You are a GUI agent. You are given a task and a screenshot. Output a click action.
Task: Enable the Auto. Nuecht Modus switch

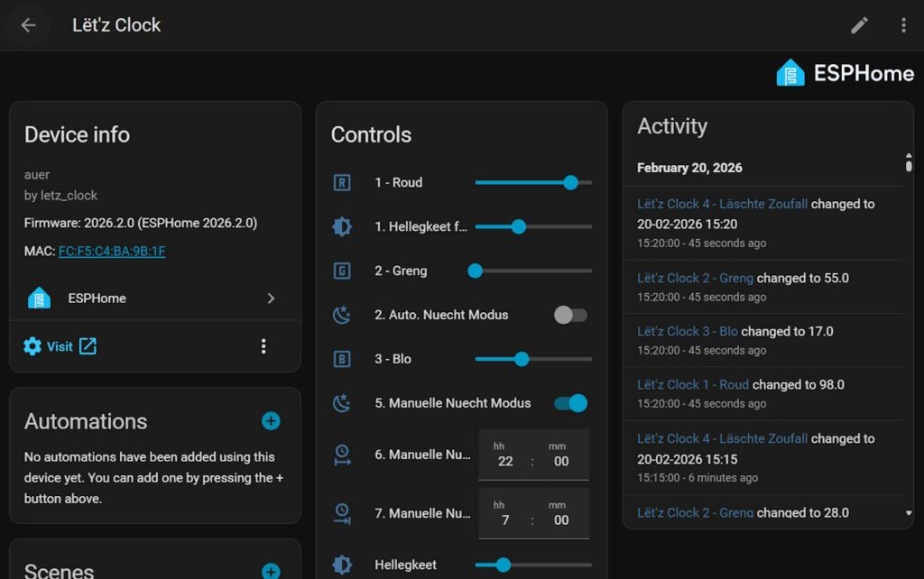(x=570, y=315)
